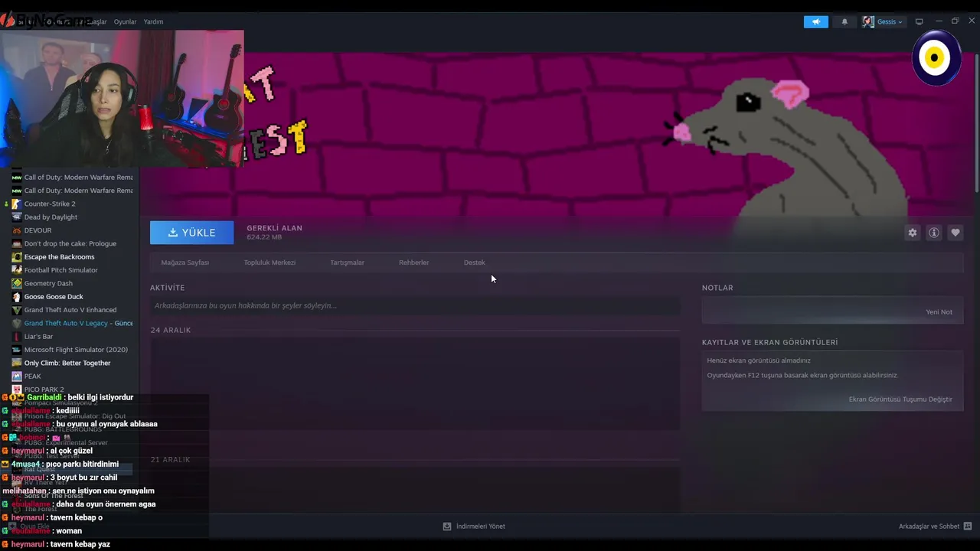Open the Yardım menu
Screen dimensions: 980x551
(153, 21)
